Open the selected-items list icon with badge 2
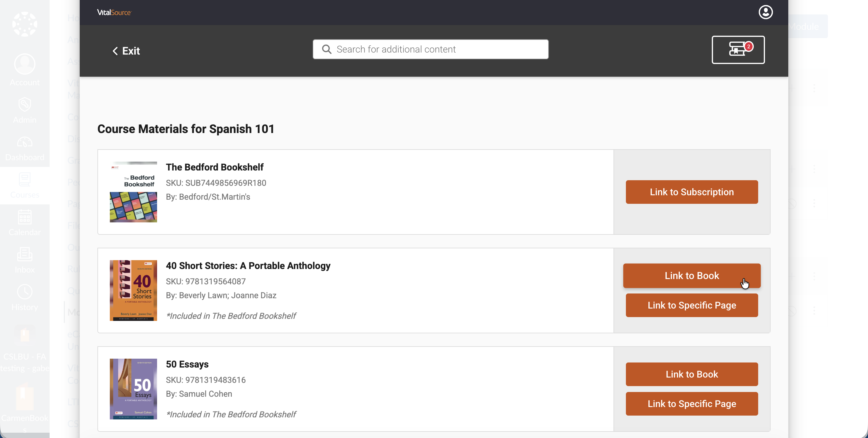868x438 pixels. tap(738, 50)
